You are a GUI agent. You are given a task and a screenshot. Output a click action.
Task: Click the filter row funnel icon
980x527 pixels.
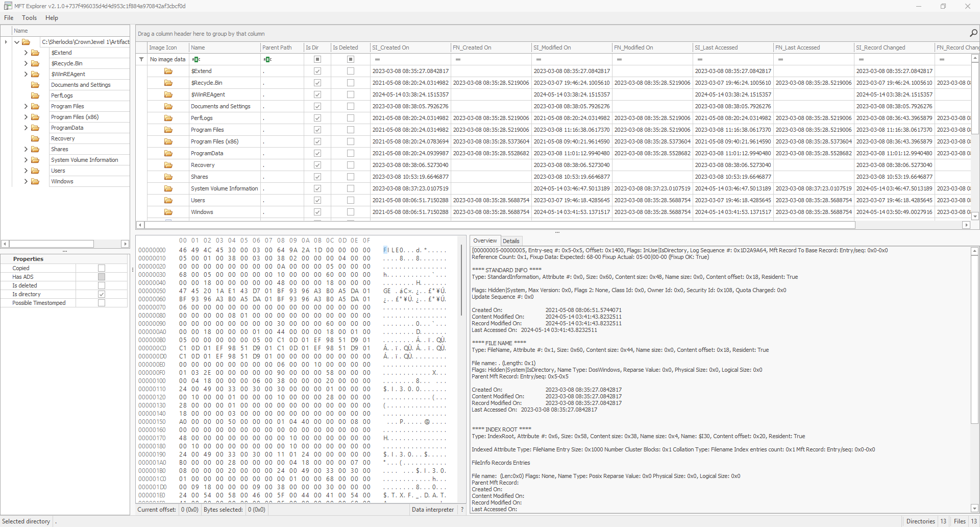pyautogui.click(x=141, y=59)
